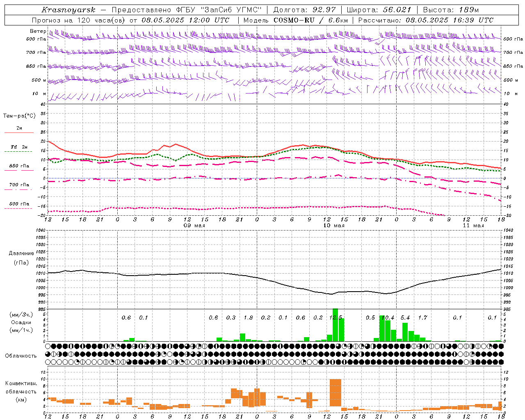
Task: Click the 1040 tick on left pressure axis
Action: (40, 230)
